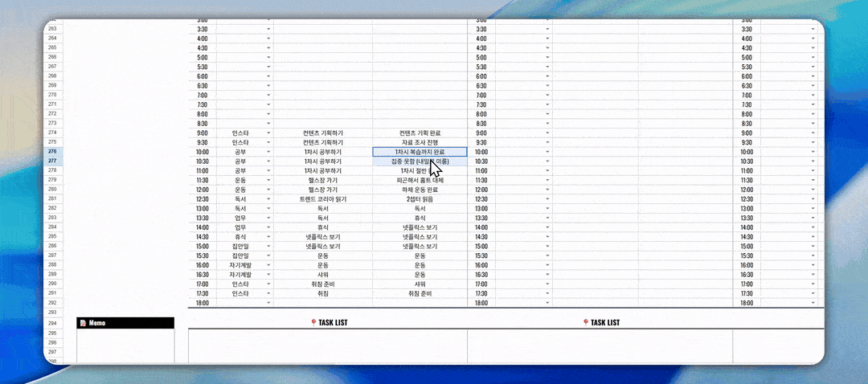Image resolution: width=868 pixels, height=384 pixels.
Task: Select "헬스장 가기" in the 12:00 row
Action: click(x=323, y=190)
